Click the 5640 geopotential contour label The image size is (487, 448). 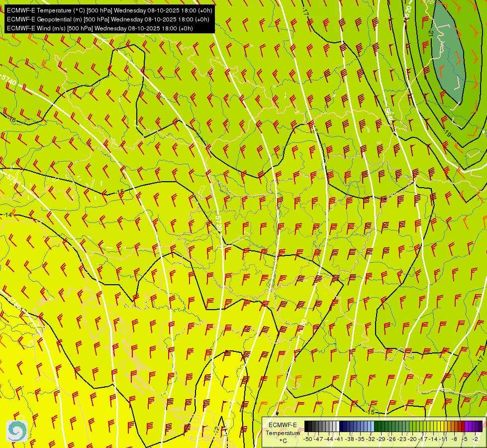pos(390,115)
